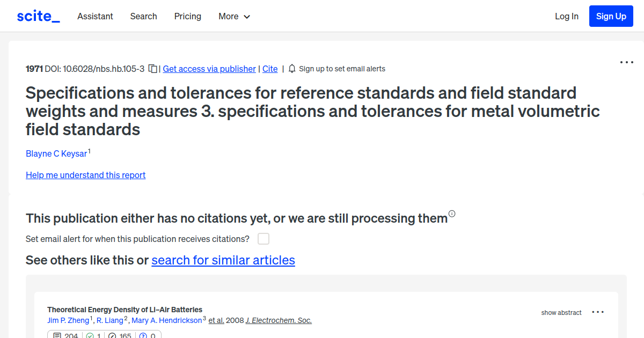Screen dimensions: 644x338
Task: Click the Cite link
Action: 270,69
